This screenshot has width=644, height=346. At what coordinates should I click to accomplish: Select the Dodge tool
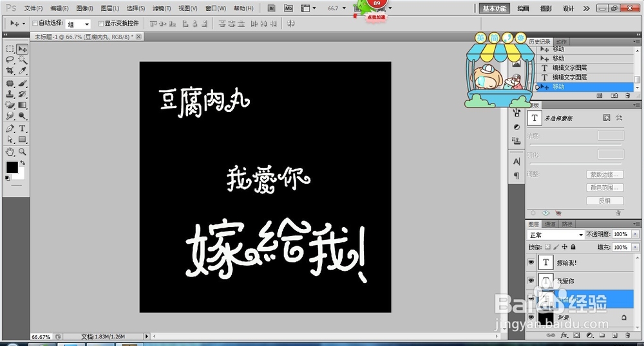tap(23, 116)
